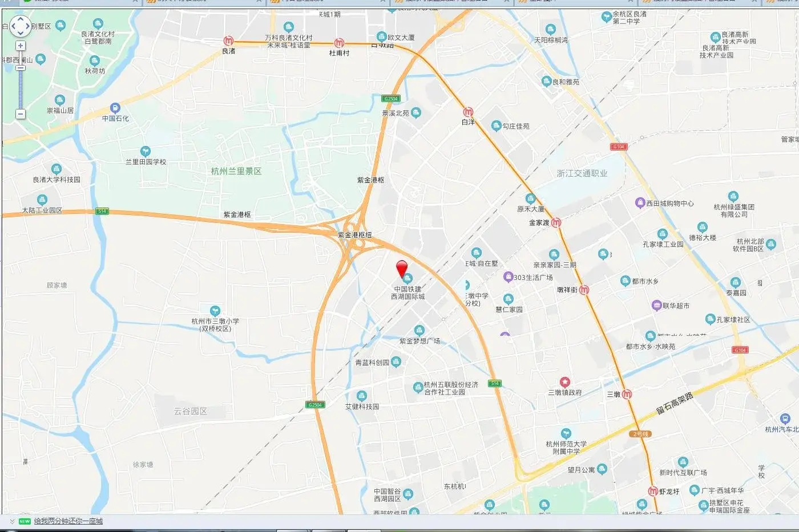799x532 pixels.
Task: Click the 金家渡 metro station icon
Action: click(556, 223)
